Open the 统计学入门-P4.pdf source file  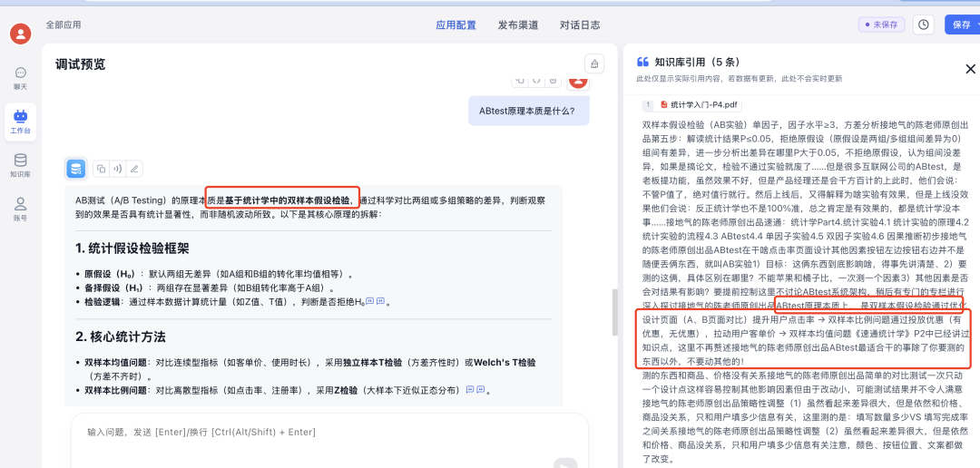click(702, 104)
